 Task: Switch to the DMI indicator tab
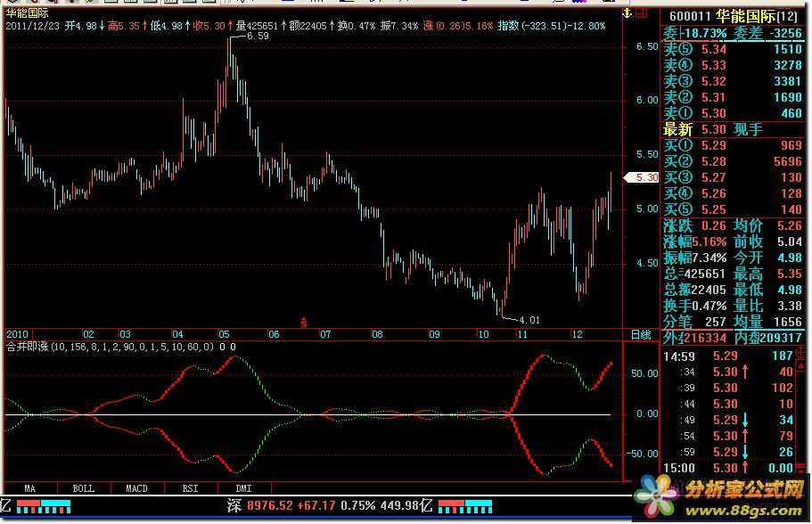[243, 488]
